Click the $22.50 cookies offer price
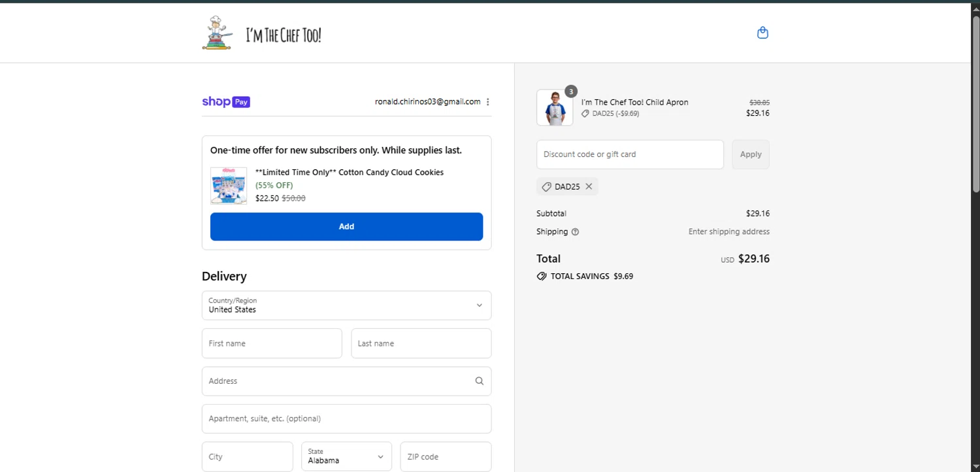Screen dimensions: 980x472 pos(267,198)
